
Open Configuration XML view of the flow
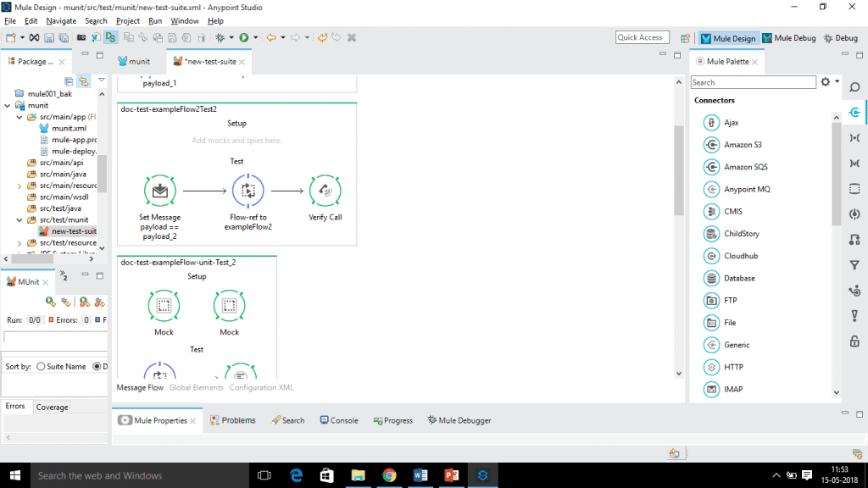point(261,387)
